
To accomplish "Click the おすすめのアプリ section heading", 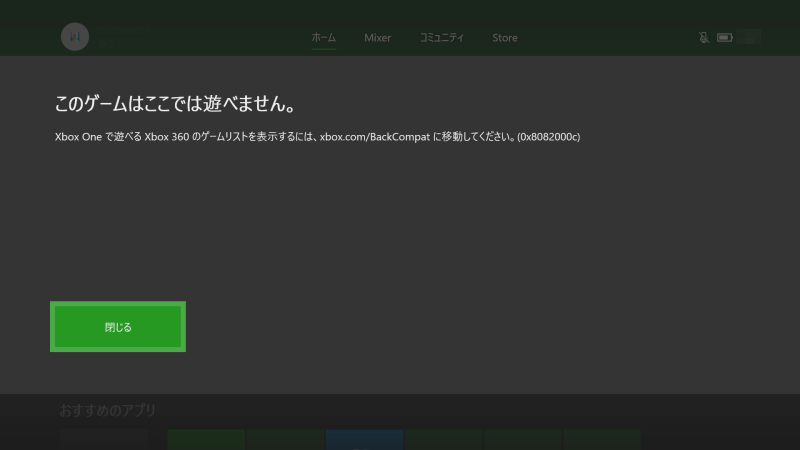I will point(108,410).
